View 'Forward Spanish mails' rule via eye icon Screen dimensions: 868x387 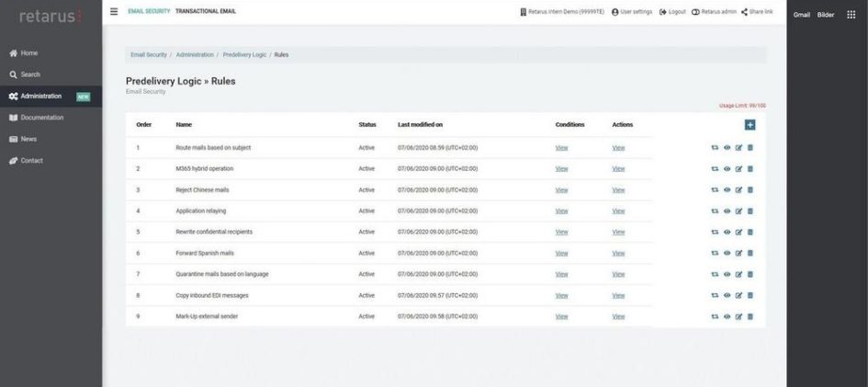click(x=727, y=253)
